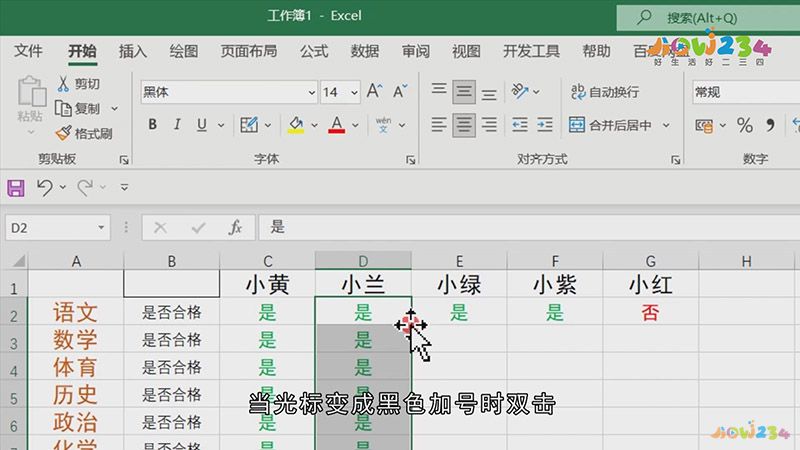Viewport: 800px width, 450px height.
Task: Open alignment settings dialog launcher
Action: click(676, 160)
